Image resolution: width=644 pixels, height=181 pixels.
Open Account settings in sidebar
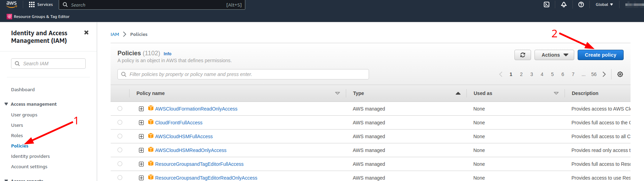pos(29,166)
